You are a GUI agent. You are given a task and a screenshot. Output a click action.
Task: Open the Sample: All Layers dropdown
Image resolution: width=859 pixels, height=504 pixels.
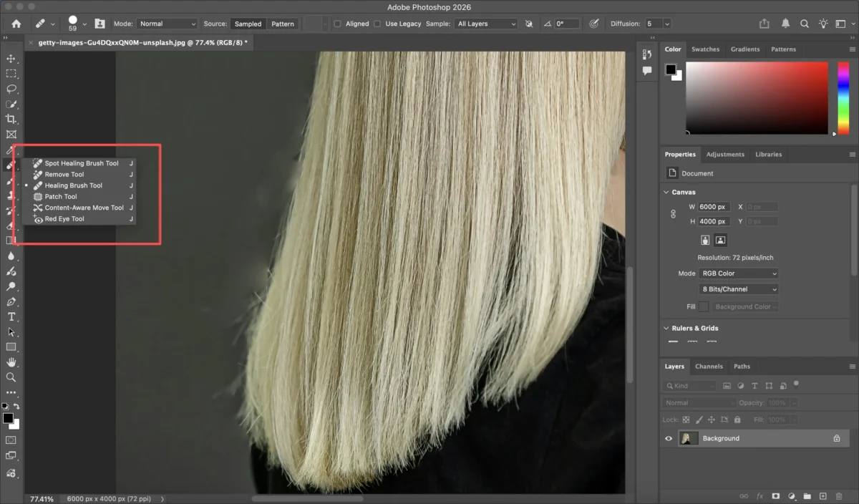click(486, 23)
